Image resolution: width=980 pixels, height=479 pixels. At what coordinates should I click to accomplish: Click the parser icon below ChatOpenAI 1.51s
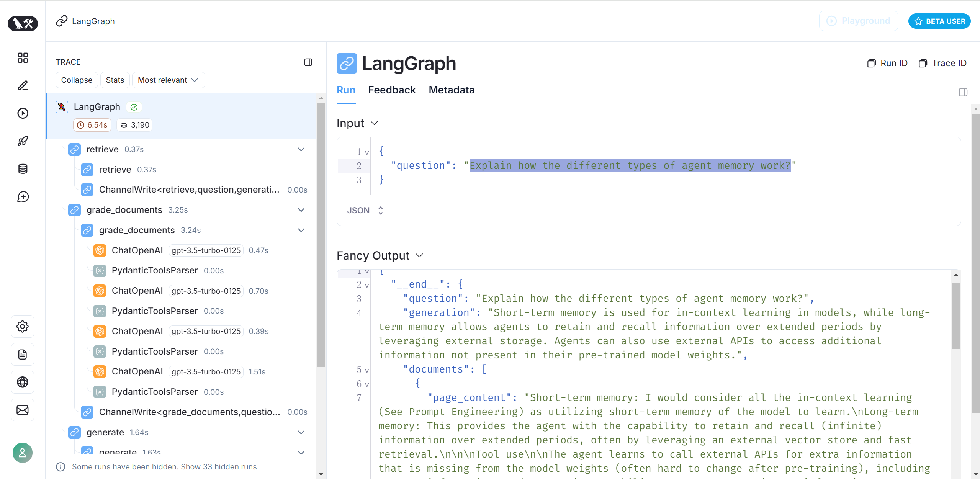pos(100,392)
